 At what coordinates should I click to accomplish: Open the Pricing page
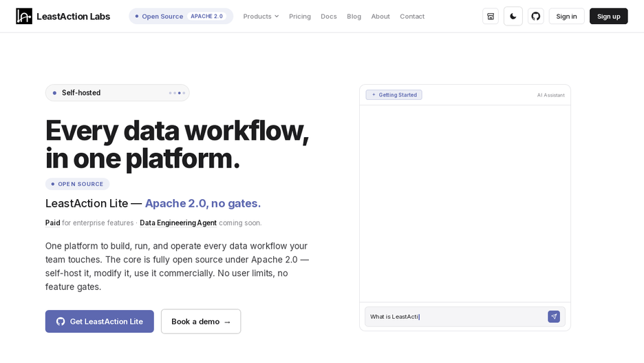(x=300, y=17)
